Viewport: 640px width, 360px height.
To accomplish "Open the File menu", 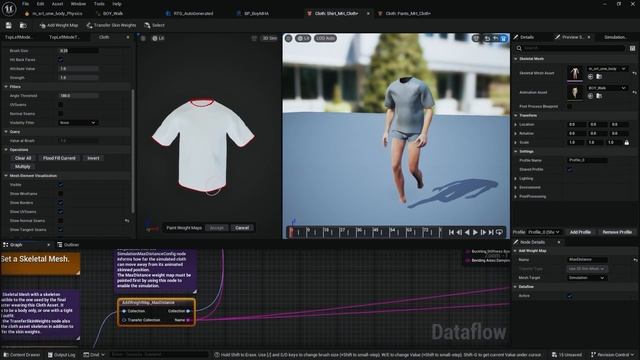I will (25, 4).
